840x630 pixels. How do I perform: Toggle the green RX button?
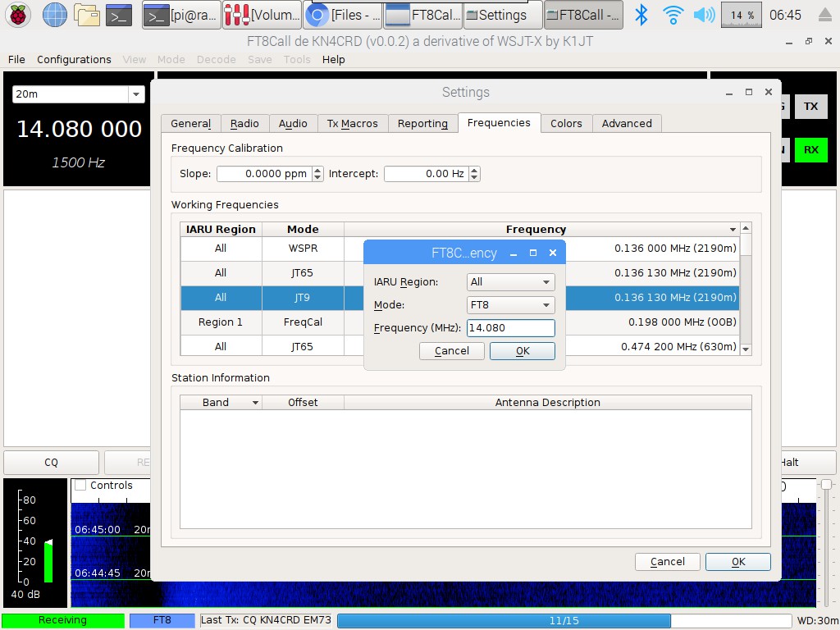(x=810, y=149)
